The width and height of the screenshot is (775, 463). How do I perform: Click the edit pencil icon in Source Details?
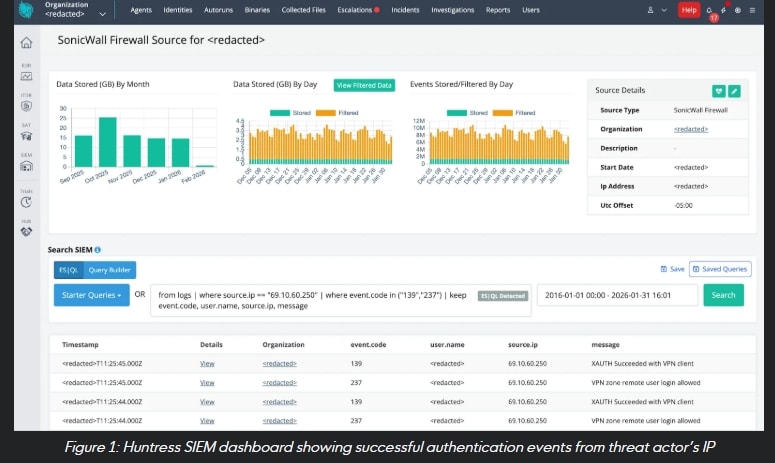click(x=735, y=91)
